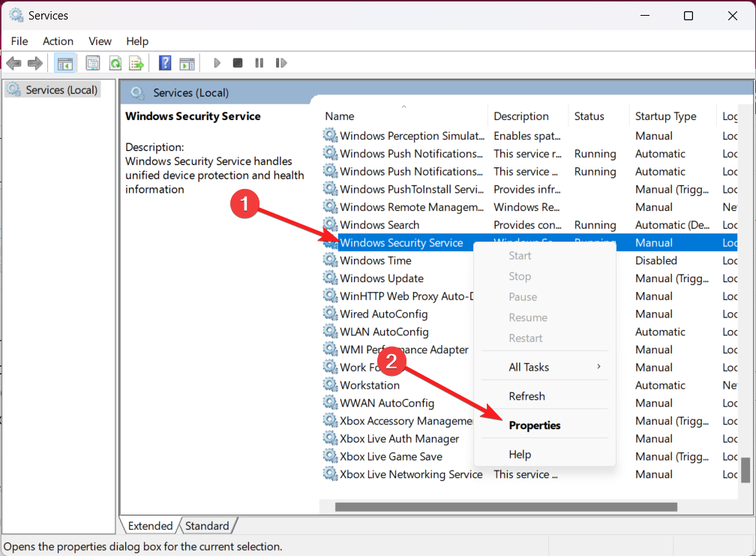Click gear icon of Windows Perception Simulation row
This screenshot has height=556, width=756.
330,136
